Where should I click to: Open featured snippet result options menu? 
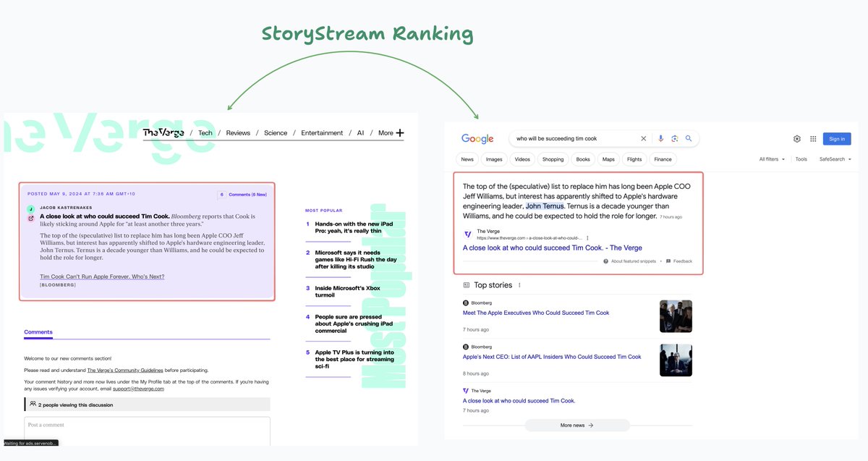coord(587,238)
